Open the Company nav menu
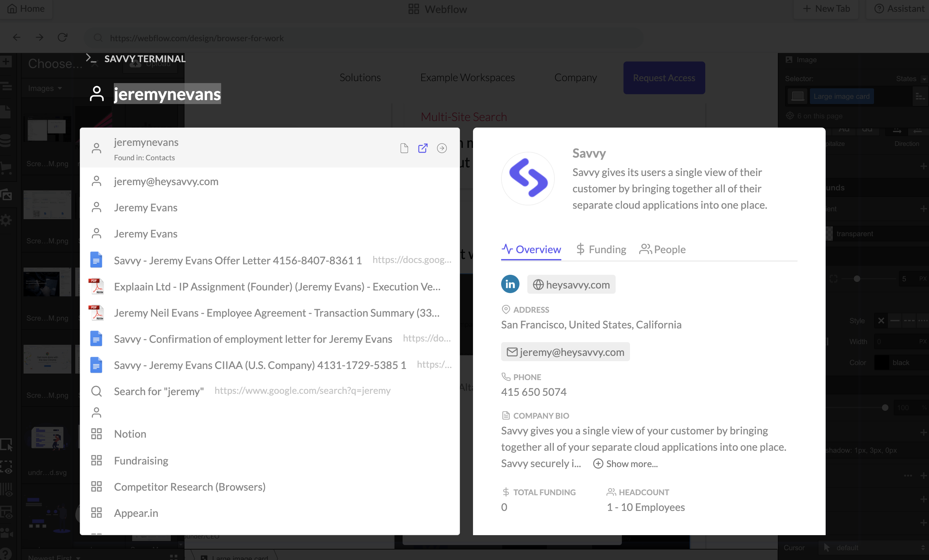Viewport: 929px width, 560px height. [575, 77]
